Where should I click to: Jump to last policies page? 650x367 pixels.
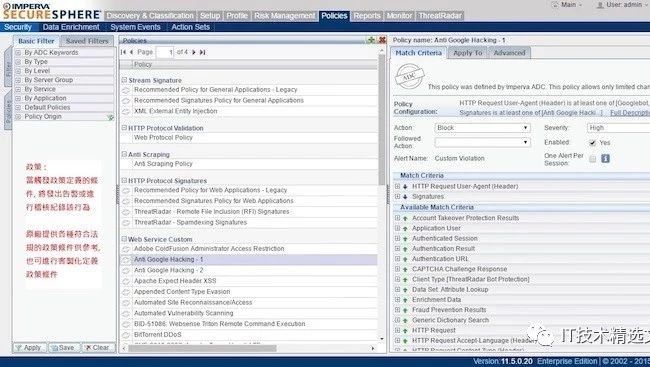202,52
